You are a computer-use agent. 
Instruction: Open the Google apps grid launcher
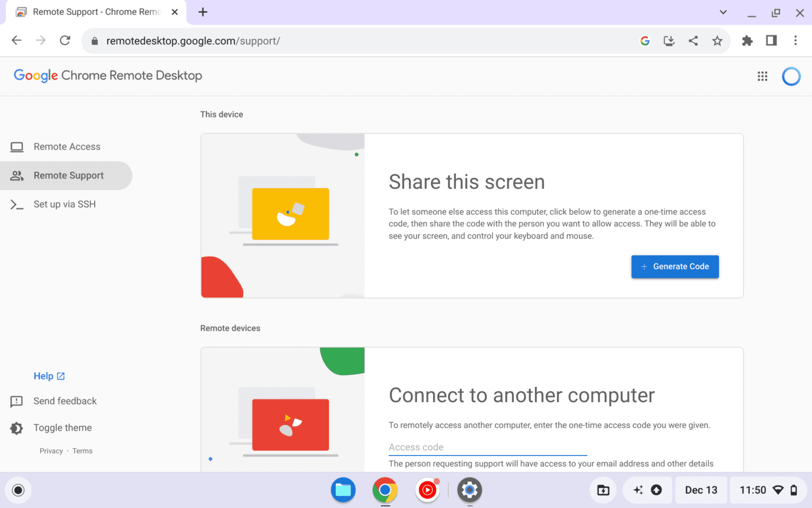(762, 76)
